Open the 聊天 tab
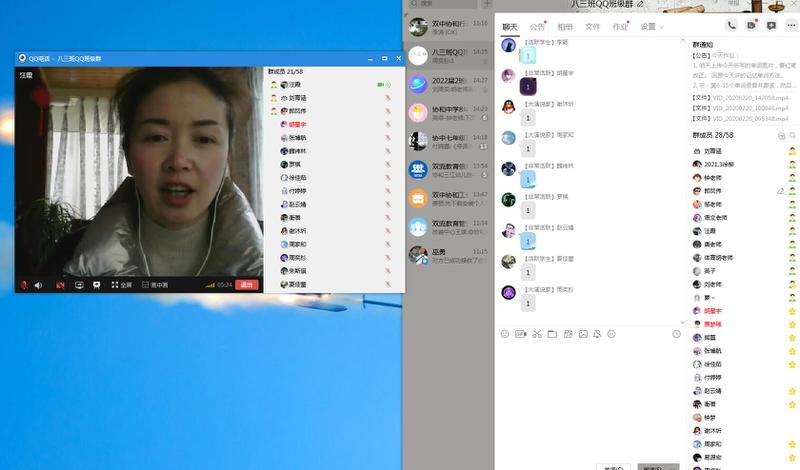This screenshot has width=800, height=470. 510,27
